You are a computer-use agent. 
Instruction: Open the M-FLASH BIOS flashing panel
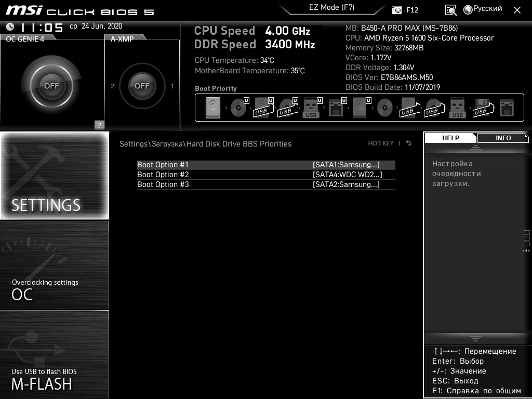54,354
